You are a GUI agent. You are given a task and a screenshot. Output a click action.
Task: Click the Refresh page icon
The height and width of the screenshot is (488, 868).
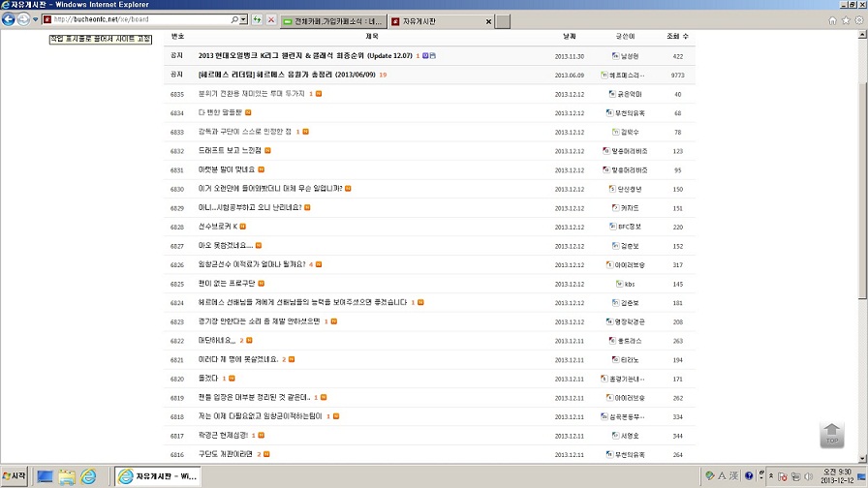pos(258,20)
